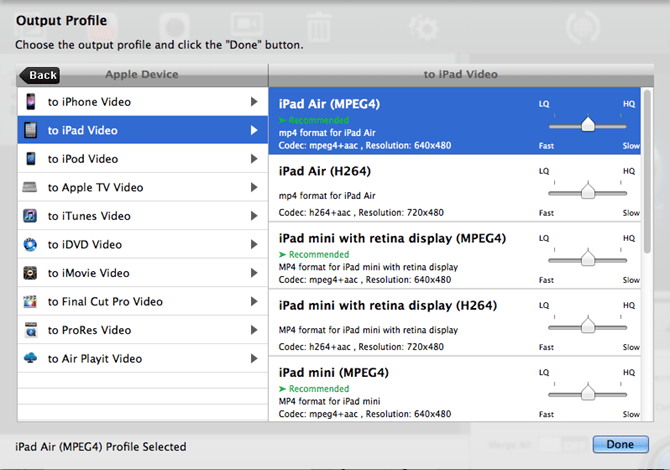
Task: Click the gear icon in the background toolbar
Action: [x=423, y=28]
